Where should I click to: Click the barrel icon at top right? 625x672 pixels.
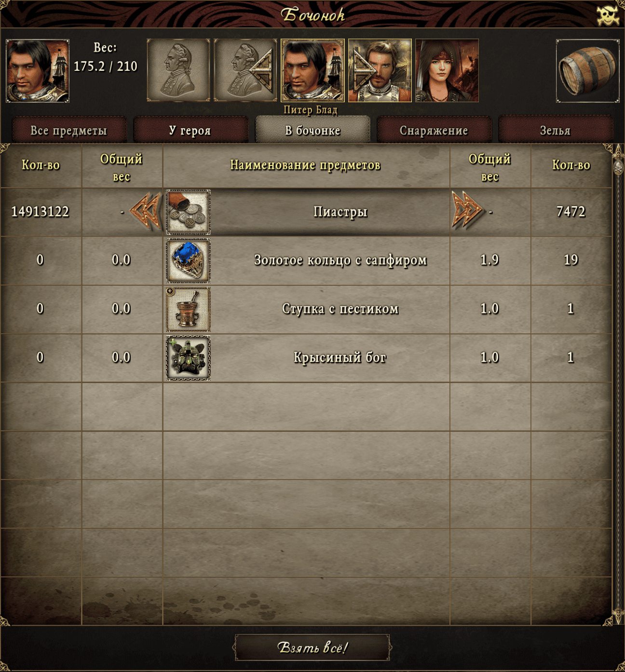[587, 71]
